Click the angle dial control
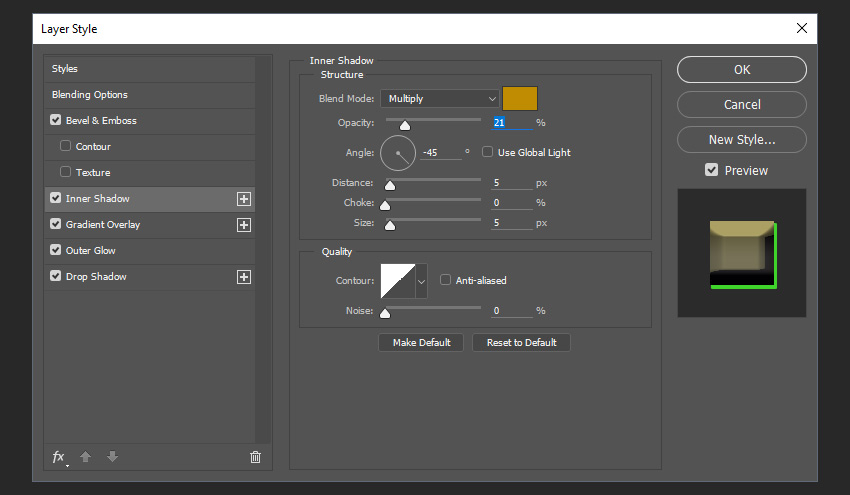The height and width of the screenshot is (495, 850). [x=397, y=153]
